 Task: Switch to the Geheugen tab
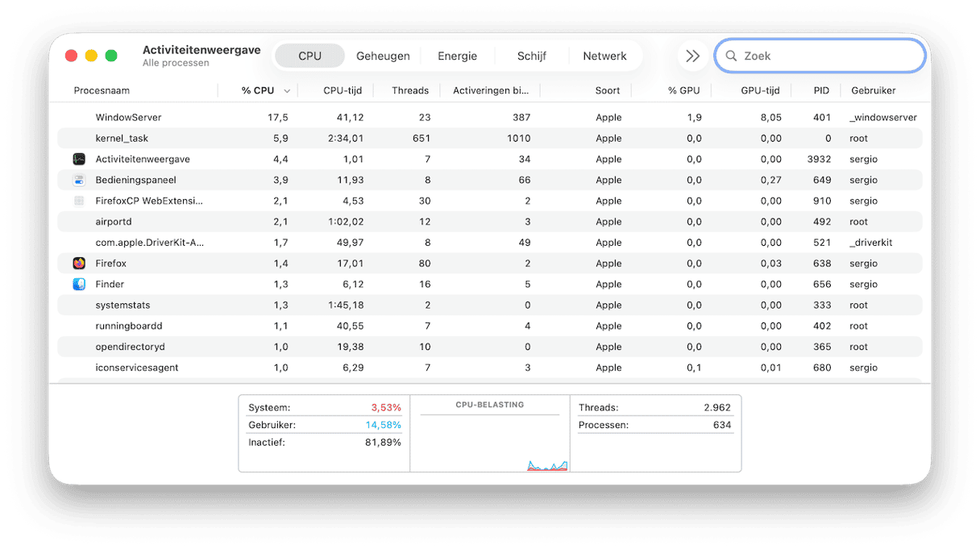(383, 56)
